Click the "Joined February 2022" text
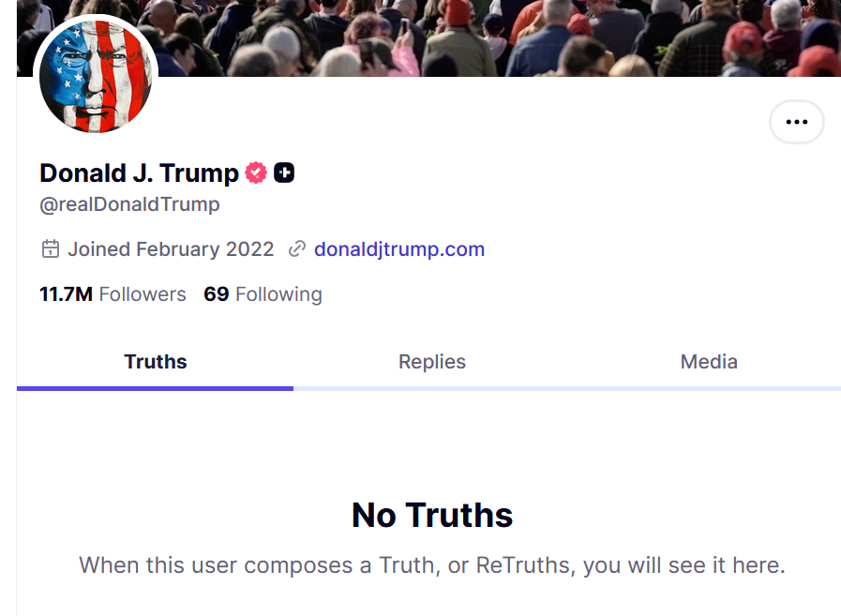The width and height of the screenshot is (841, 616). pyautogui.click(x=171, y=249)
